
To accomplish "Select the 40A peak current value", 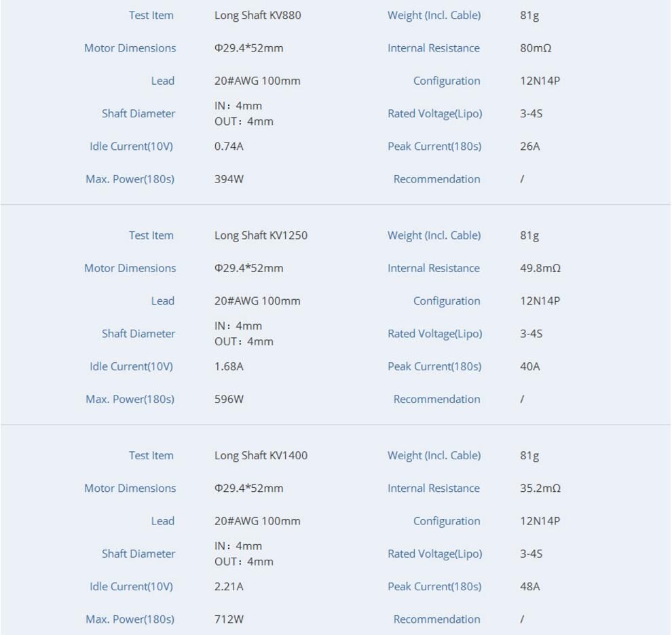I will point(529,366).
